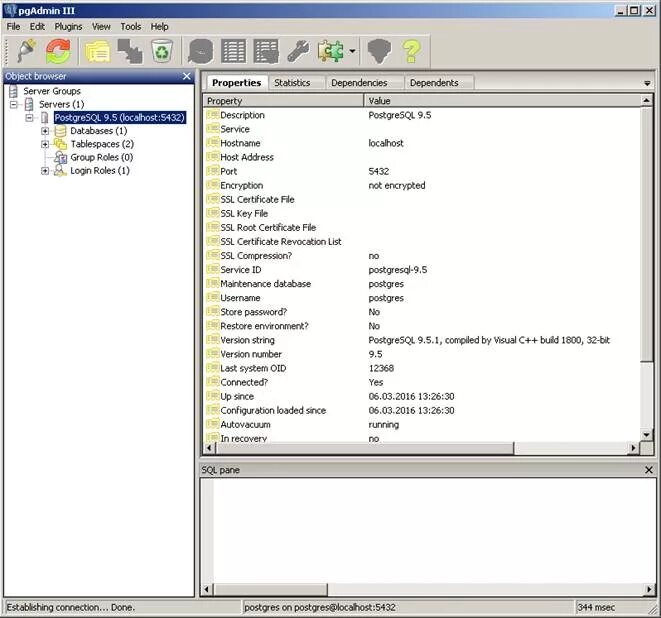661x618 pixels.
Task: Select the Properties tab
Action: click(236, 83)
